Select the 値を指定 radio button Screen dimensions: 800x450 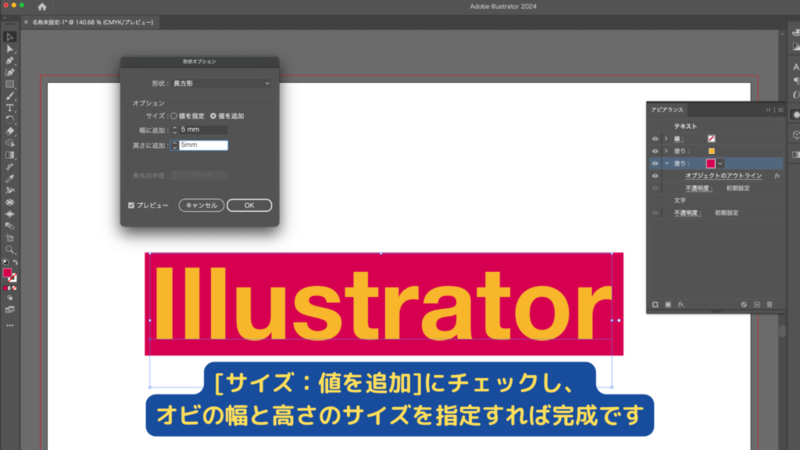tap(174, 116)
